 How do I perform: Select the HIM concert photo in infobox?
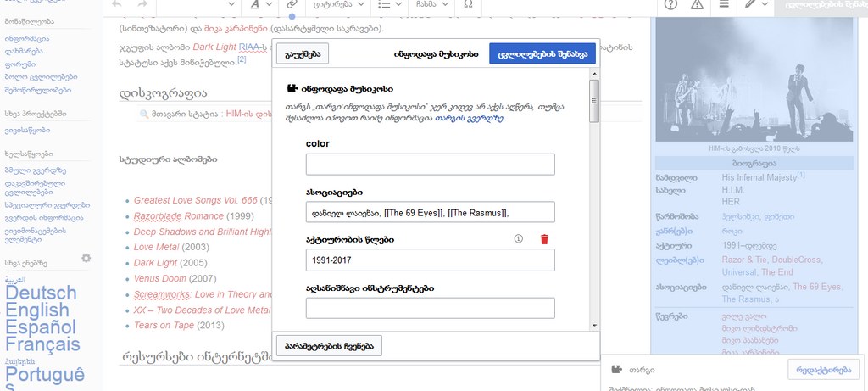754,79
